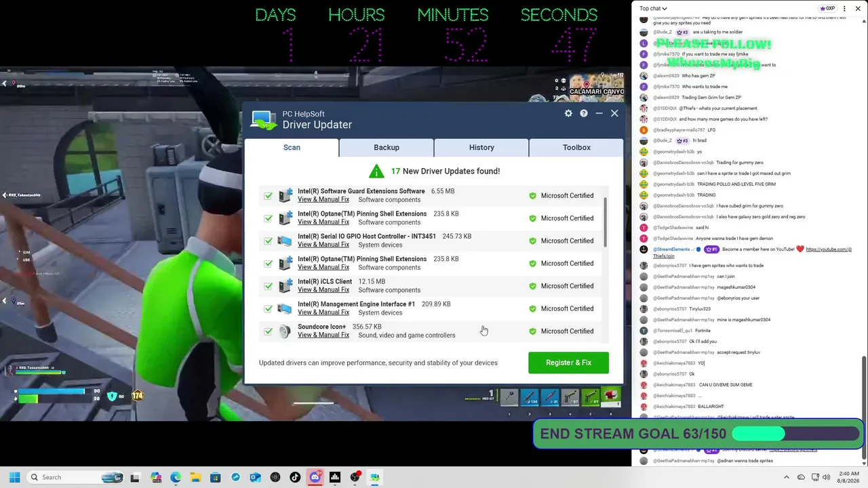Switch to Driver Updater taskbar icon

(x=374, y=477)
